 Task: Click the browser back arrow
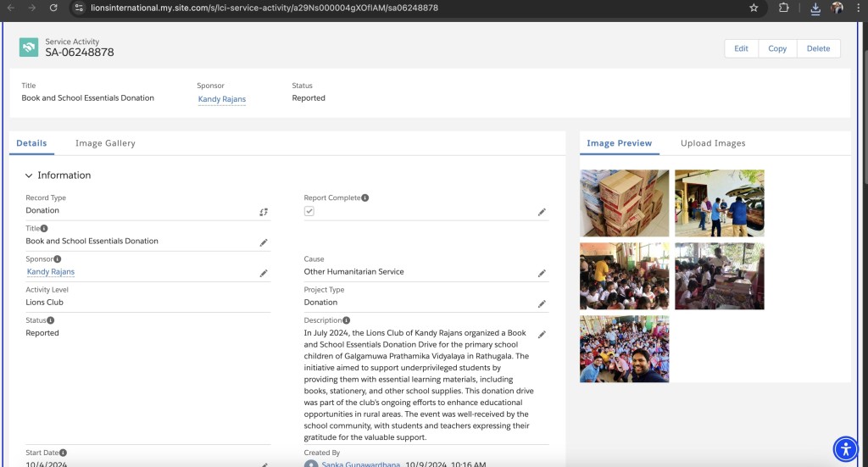click(10, 8)
